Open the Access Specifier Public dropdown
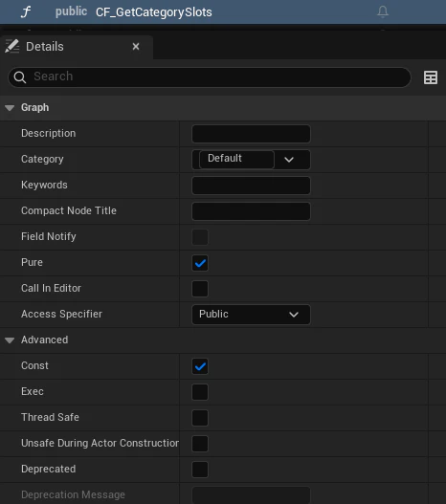Image resolution: width=446 pixels, height=504 pixels. click(x=251, y=315)
